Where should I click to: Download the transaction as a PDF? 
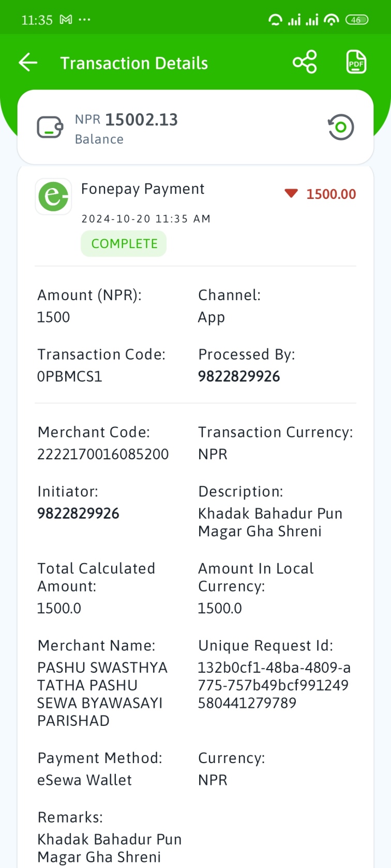(x=356, y=63)
